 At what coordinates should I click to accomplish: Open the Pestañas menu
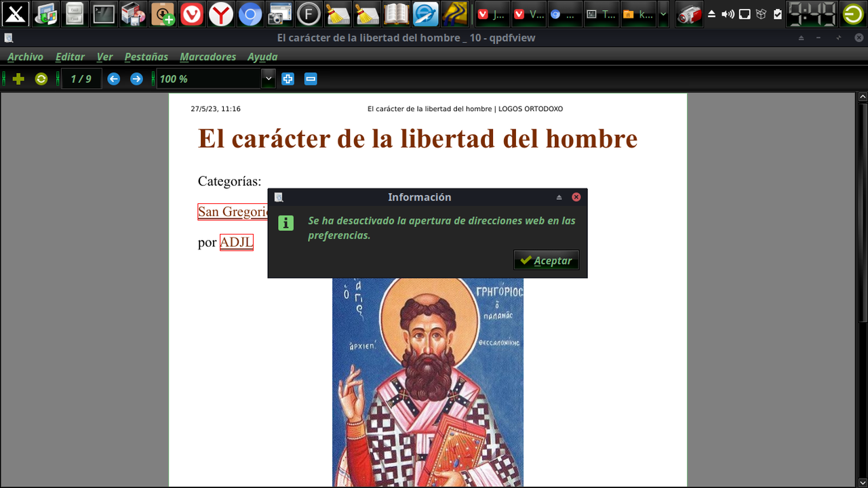click(146, 57)
